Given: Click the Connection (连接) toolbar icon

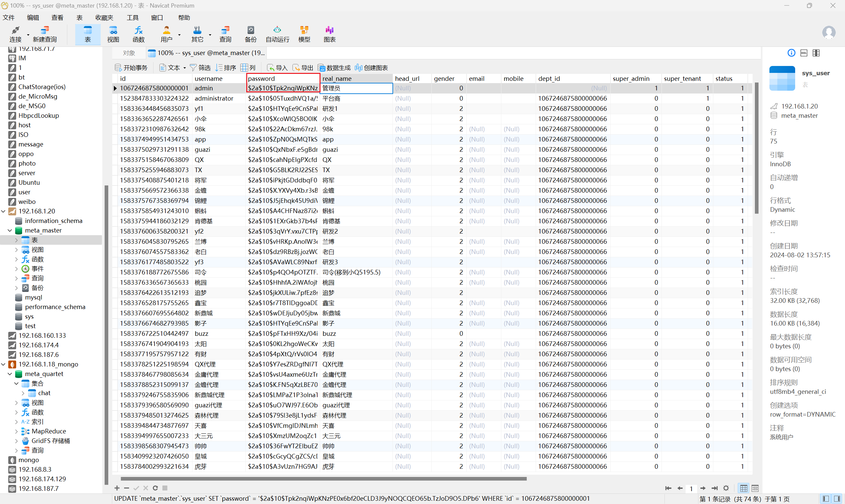Looking at the screenshot, I should point(15,34).
